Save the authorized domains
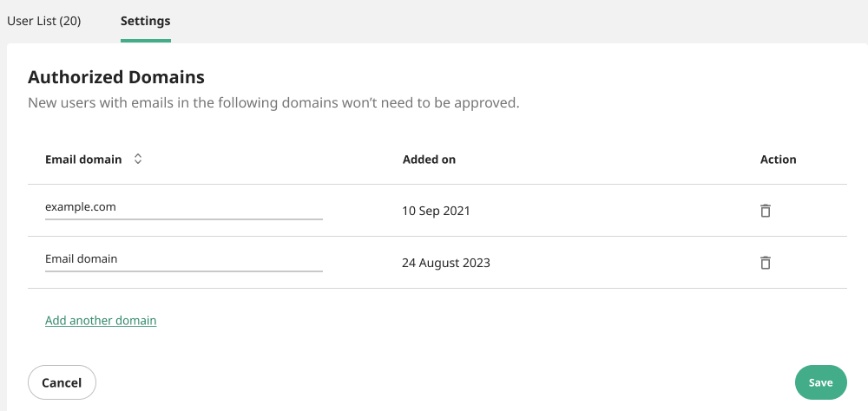868x411 pixels. pyautogui.click(x=821, y=382)
